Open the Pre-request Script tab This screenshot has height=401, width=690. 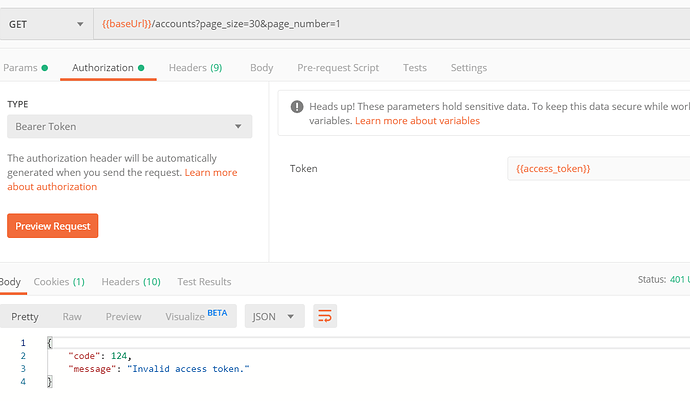coord(338,68)
